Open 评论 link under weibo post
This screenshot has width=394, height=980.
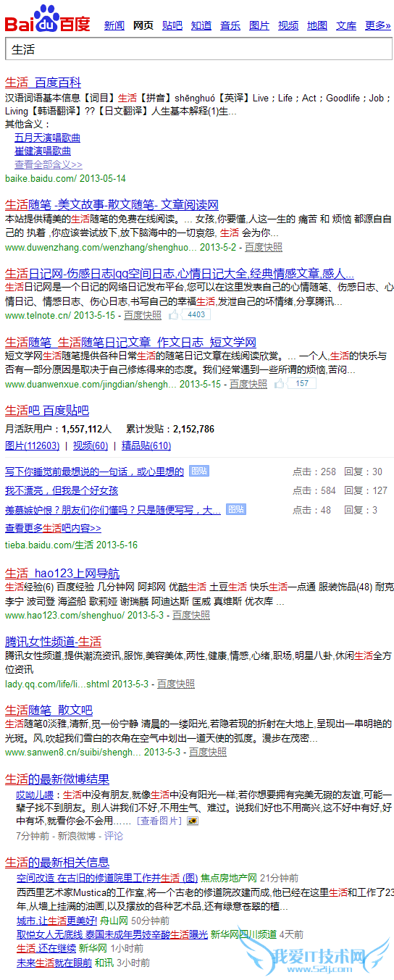click(x=114, y=835)
